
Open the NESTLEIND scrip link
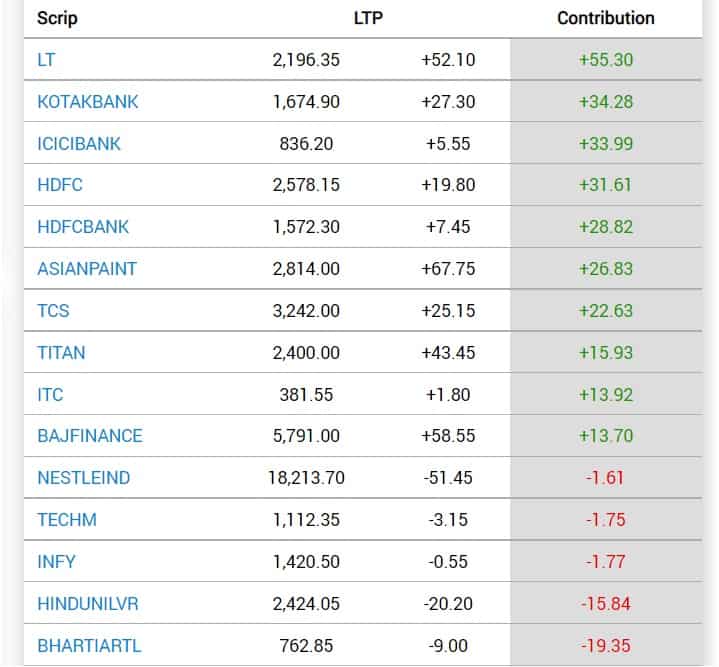[84, 478]
